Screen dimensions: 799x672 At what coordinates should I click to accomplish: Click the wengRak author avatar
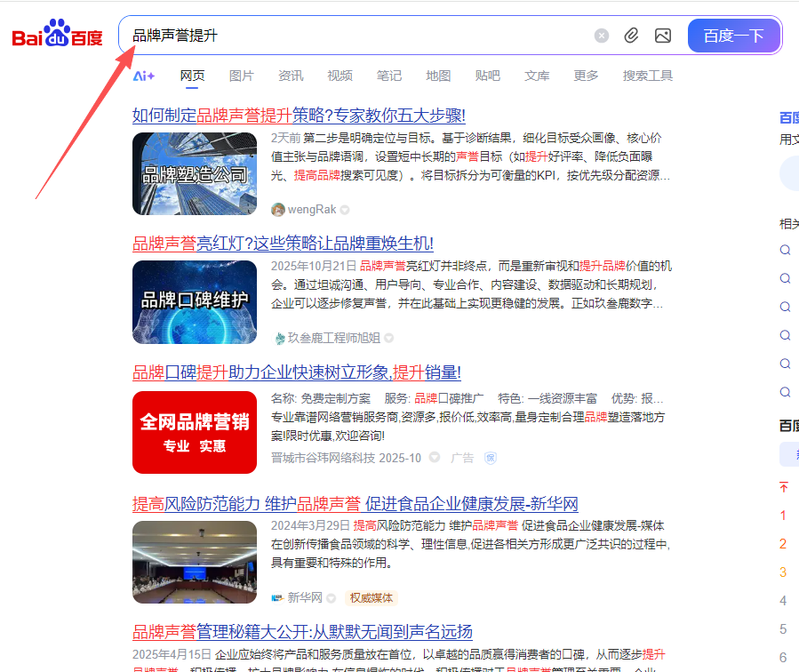coord(278,210)
